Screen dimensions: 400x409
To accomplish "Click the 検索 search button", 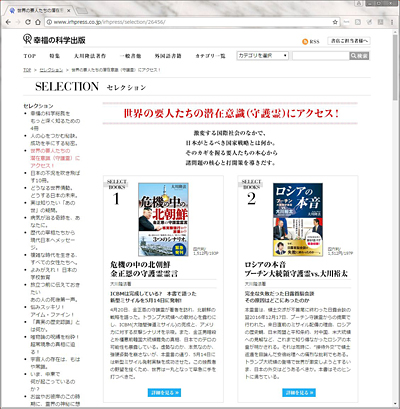I will (359, 56).
